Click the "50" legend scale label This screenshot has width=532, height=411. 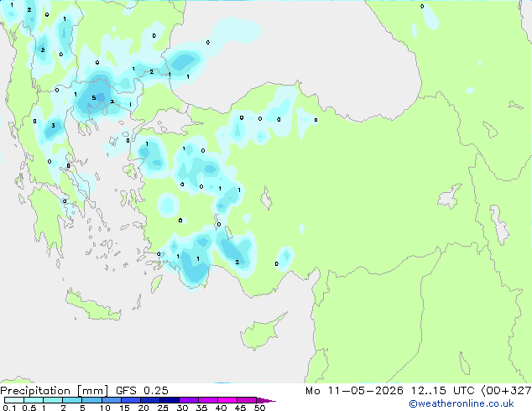(260, 408)
